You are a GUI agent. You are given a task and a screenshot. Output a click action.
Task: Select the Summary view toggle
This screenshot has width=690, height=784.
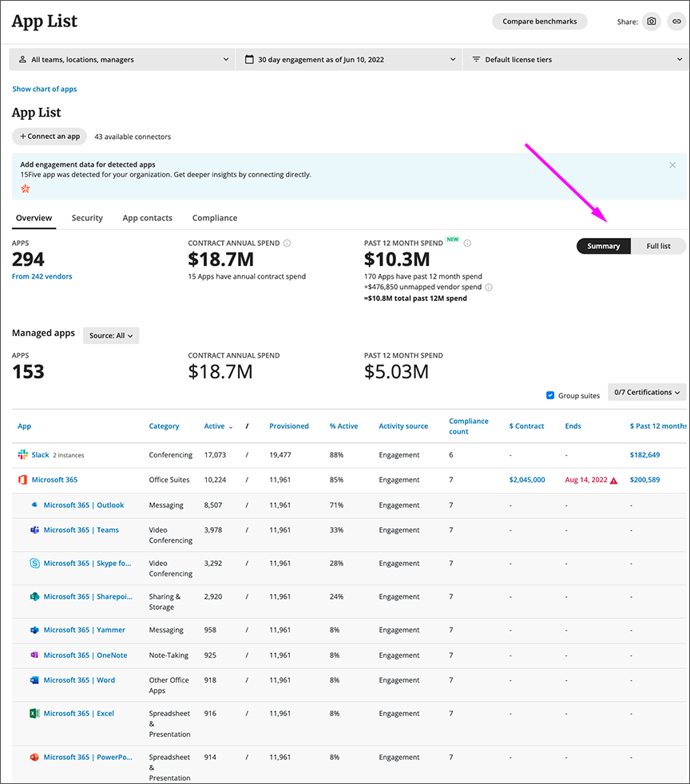604,246
